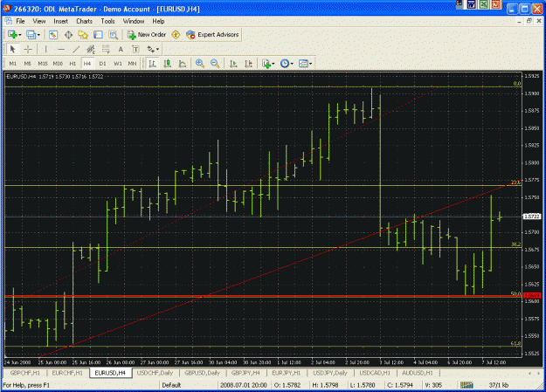Zoom out the chart
Image resolution: width=546 pixels, height=392 pixels.
tap(215, 64)
